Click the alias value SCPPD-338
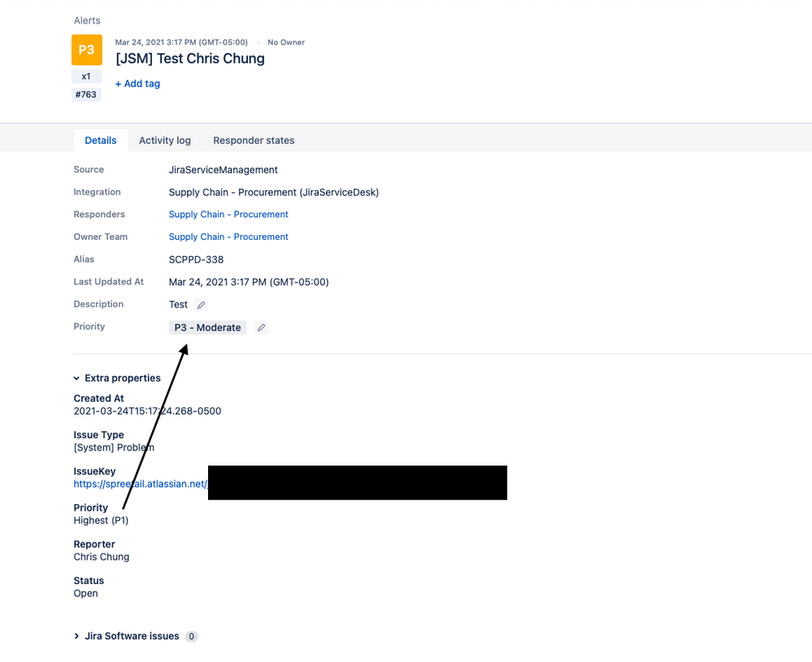 click(x=196, y=259)
